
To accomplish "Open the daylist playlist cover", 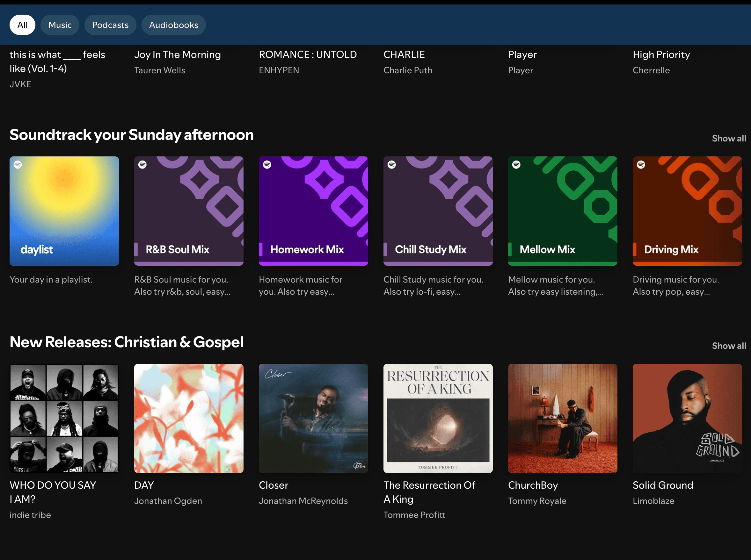I will (64, 211).
